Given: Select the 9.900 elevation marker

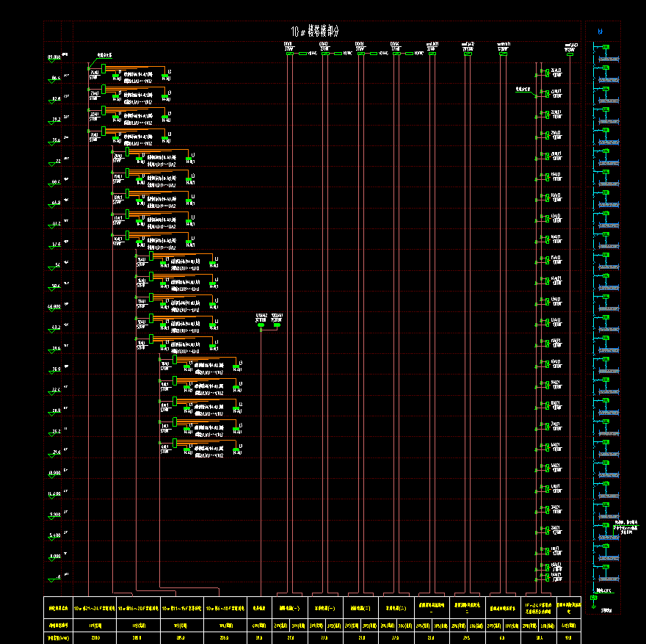Looking at the screenshot, I should (x=54, y=515).
